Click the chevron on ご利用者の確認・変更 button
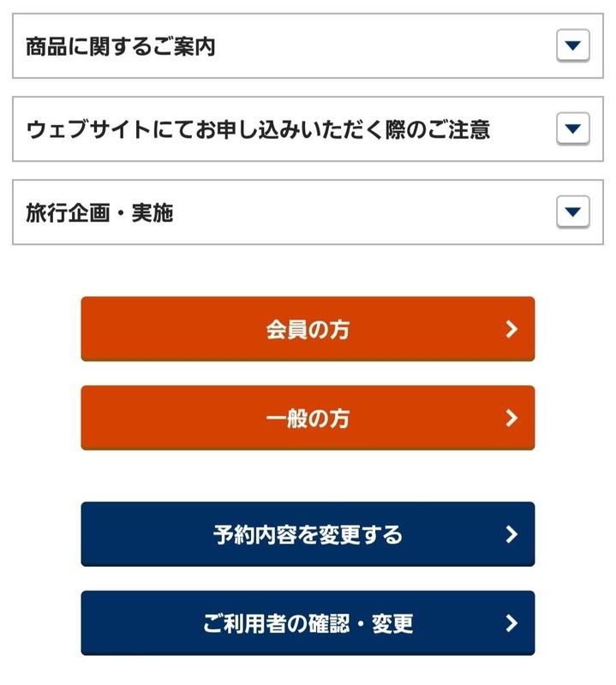Viewport: 616px width, 685px height. [511, 623]
